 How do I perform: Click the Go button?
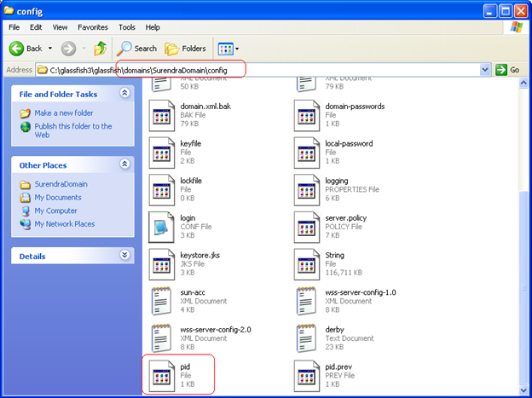pos(507,70)
